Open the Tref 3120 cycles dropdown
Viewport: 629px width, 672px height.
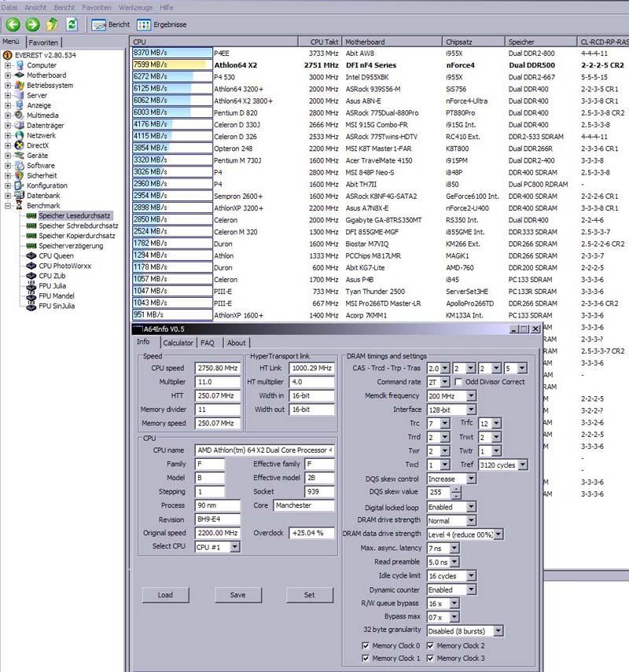click(522, 465)
